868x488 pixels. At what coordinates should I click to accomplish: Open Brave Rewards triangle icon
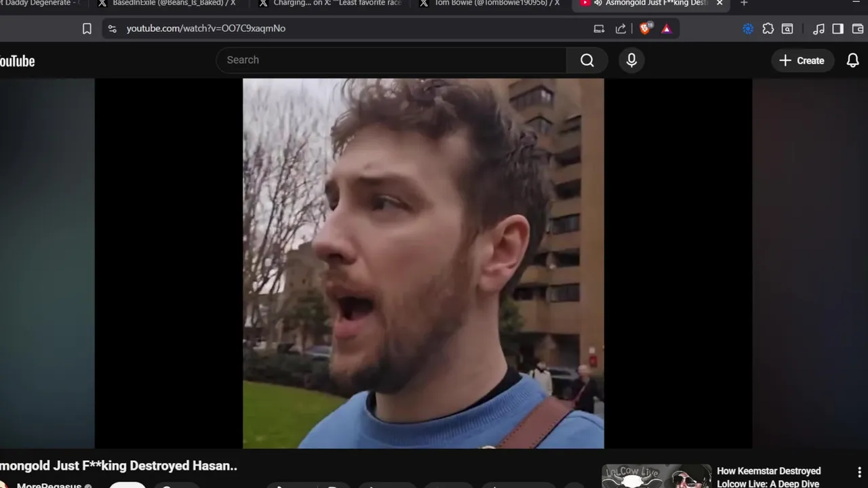[x=667, y=28]
